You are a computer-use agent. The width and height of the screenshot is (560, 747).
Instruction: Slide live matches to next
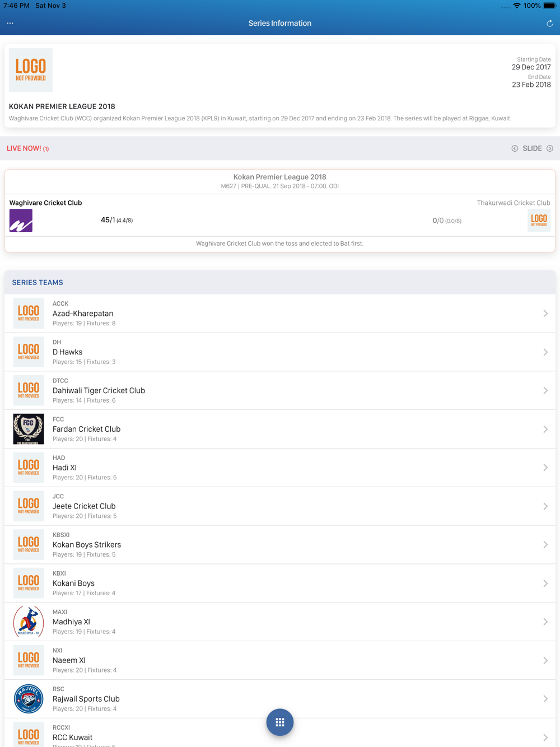coord(550,148)
